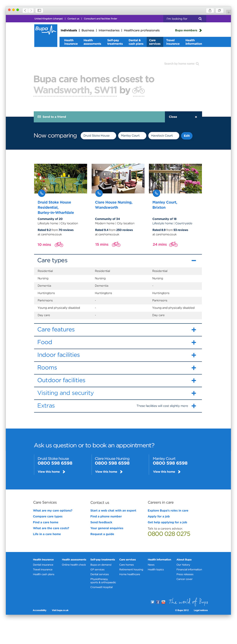Click the browser forward arrow

point(31,11)
